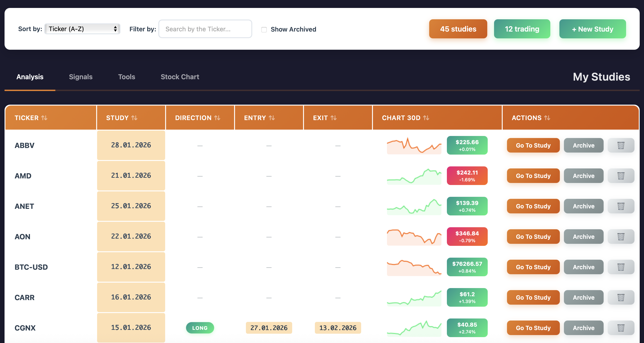Click the CARR price badge $61.2

coord(467,297)
